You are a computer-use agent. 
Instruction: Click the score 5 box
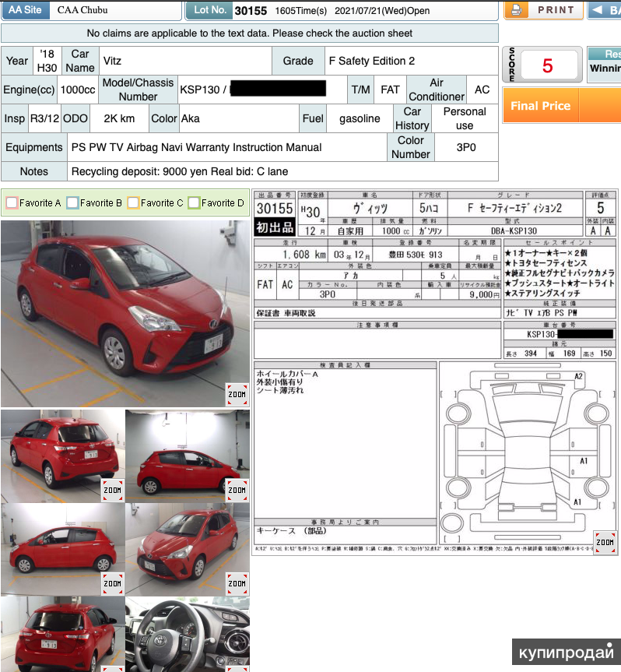pos(547,66)
